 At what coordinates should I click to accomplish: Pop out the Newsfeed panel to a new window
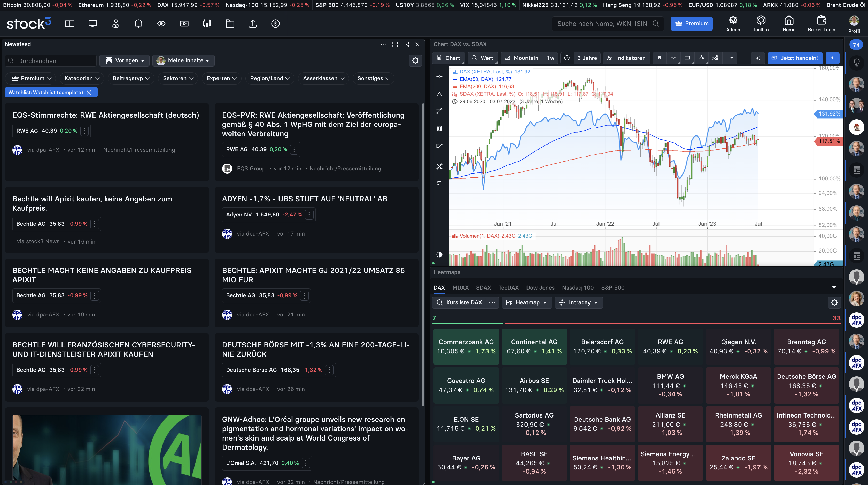(x=406, y=44)
